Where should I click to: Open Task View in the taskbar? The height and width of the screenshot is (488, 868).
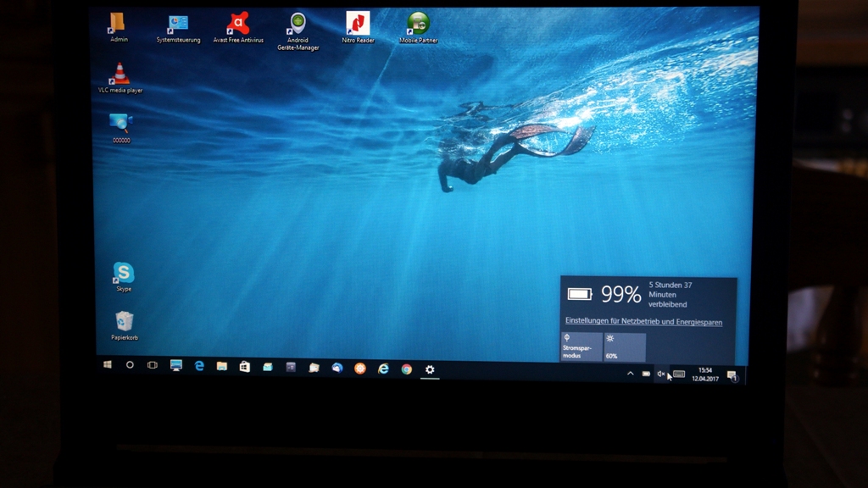153,365
